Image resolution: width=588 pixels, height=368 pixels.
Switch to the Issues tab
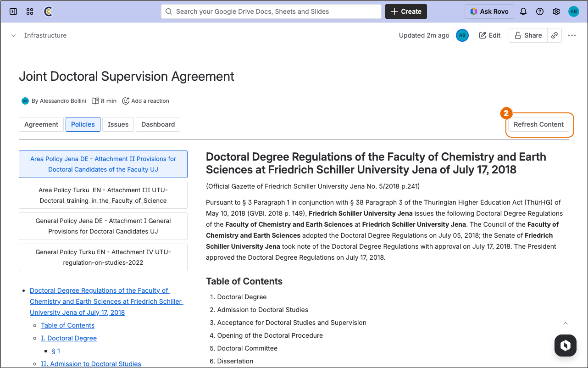(118, 124)
